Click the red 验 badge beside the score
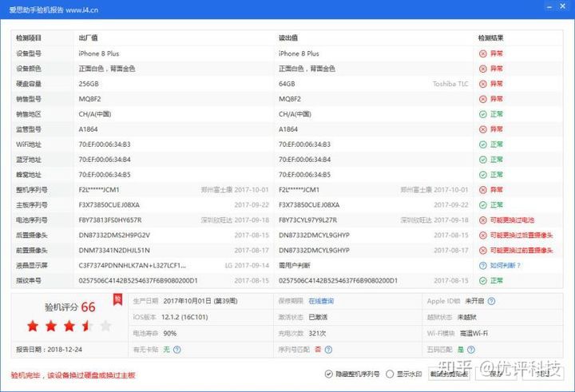Screen dimensions: 575x392 point(117,299)
